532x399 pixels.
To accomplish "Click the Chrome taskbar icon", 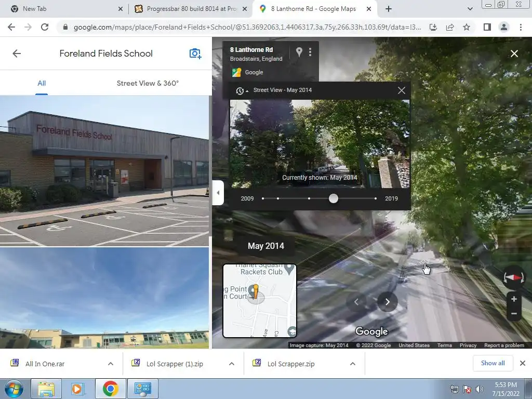I will (x=110, y=389).
